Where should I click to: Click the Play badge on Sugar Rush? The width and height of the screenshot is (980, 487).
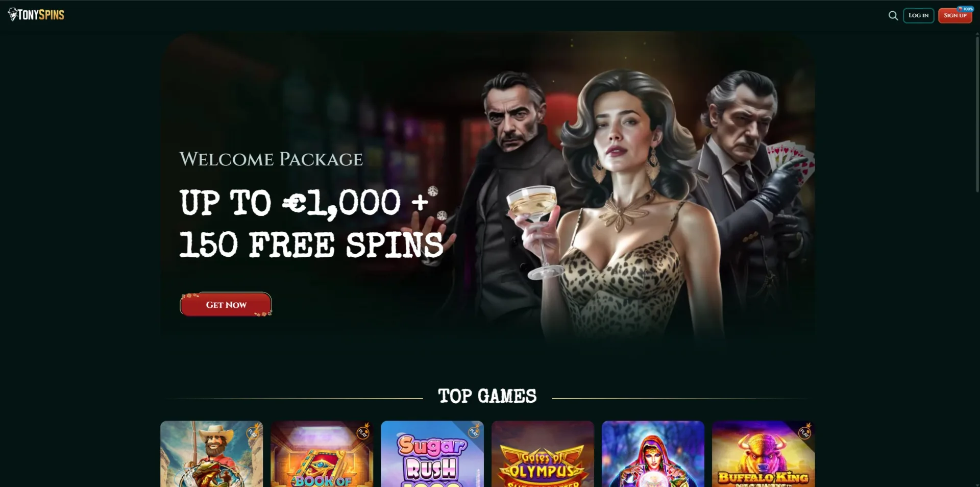pyautogui.click(x=474, y=432)
